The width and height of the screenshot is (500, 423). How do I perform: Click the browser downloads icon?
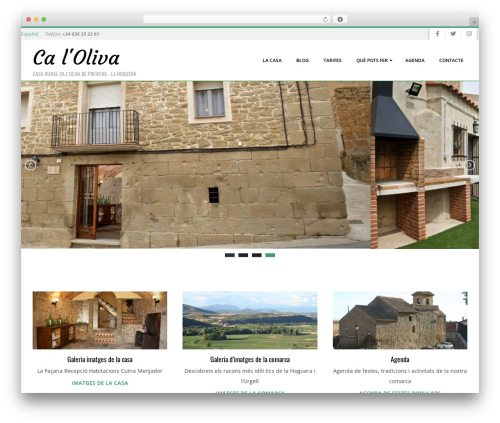coord(340,19)
